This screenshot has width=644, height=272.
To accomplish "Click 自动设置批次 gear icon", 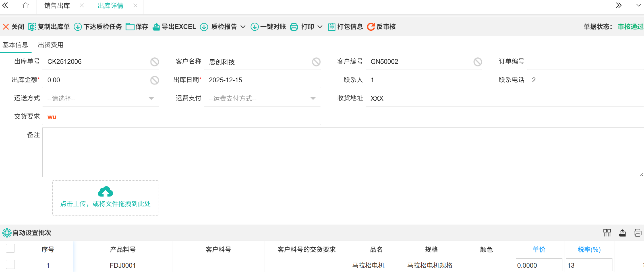I will (7, 233).
